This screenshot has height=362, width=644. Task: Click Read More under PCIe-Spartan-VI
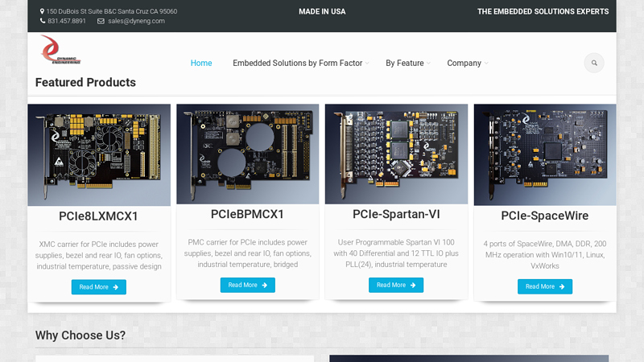coord(396,285)
